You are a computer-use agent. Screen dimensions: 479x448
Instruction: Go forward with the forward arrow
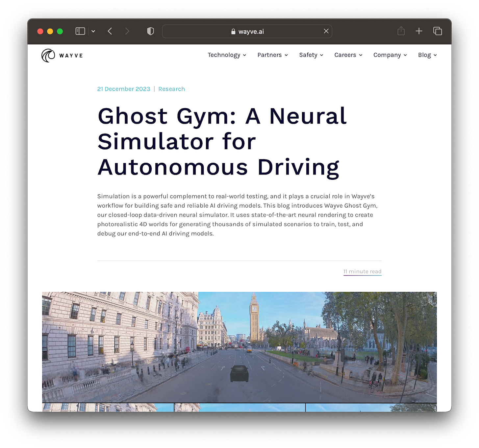coord(127,31)
